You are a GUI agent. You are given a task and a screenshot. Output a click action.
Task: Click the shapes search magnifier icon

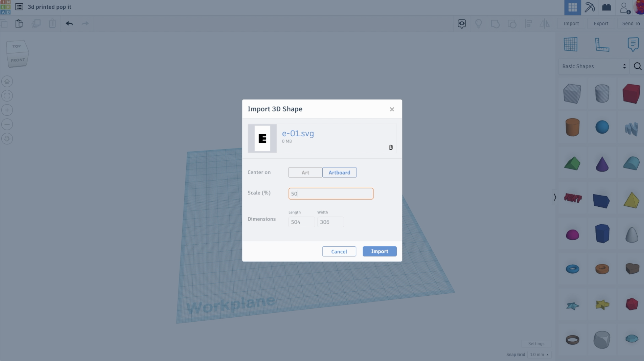(x=637, y=66)
